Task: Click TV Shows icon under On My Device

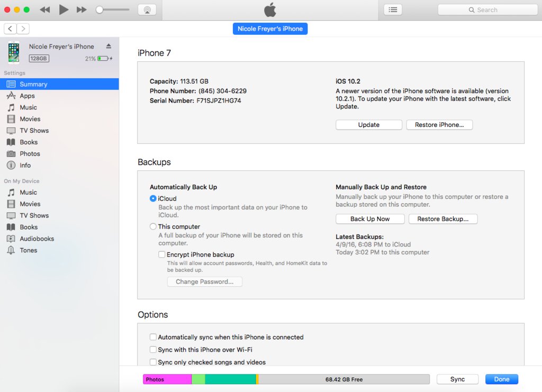Action: click(11, 215)
